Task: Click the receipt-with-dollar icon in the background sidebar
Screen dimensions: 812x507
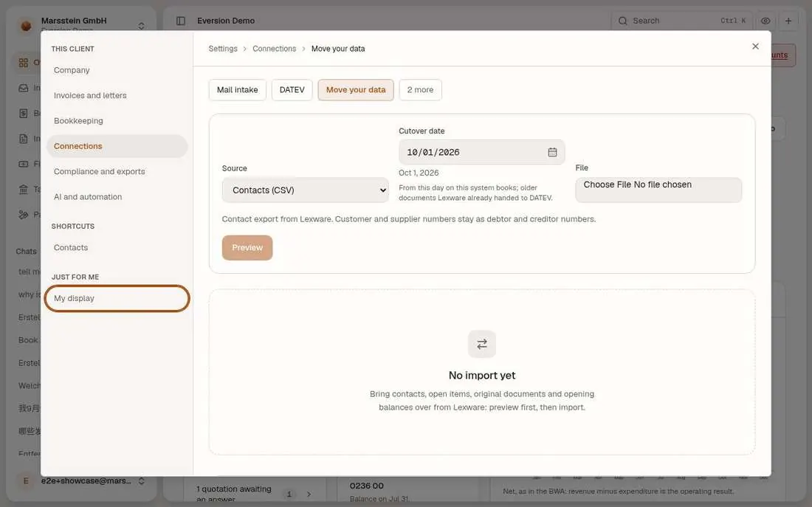Action: click(x=24, y=113)
